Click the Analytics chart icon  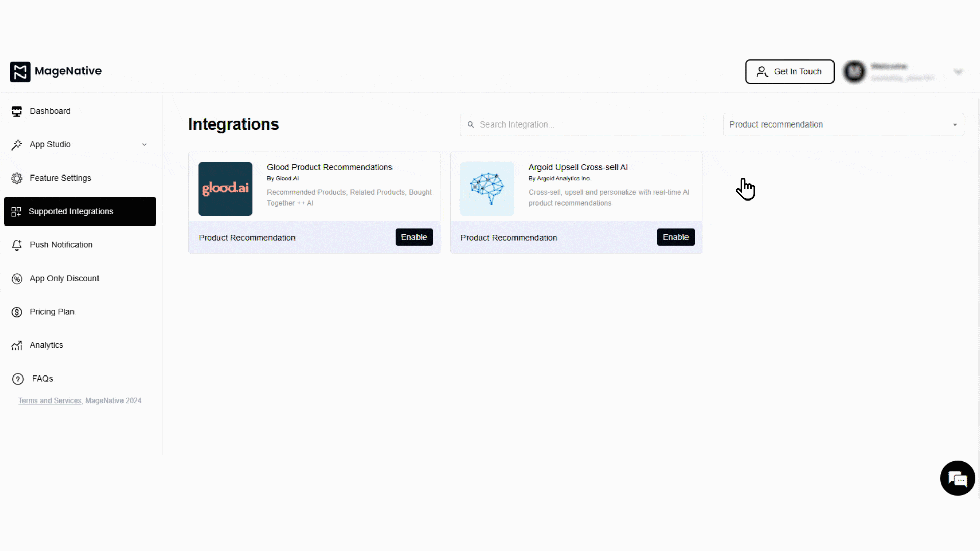click(17, 345)
